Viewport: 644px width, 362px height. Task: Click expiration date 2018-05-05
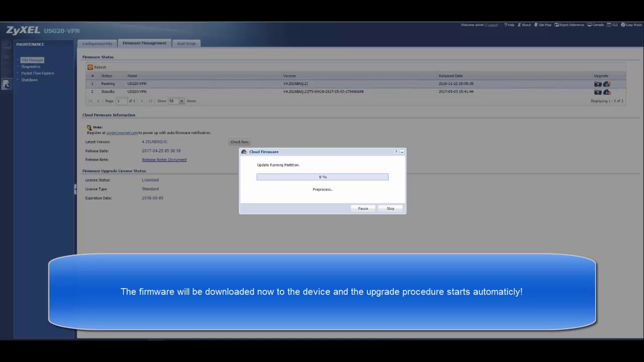click(x=152, y=198)
